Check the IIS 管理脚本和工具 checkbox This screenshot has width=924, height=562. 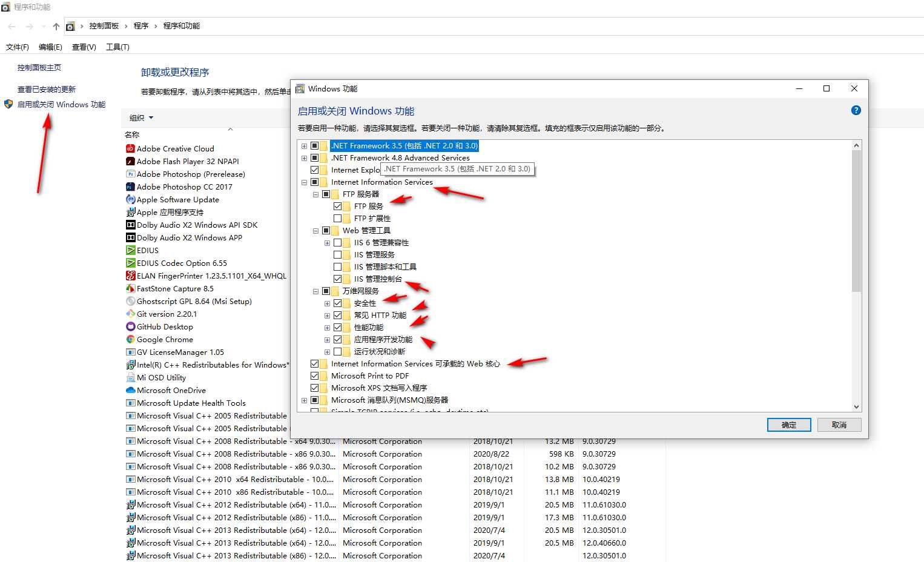pyautogui.click(x=337, y=267)
